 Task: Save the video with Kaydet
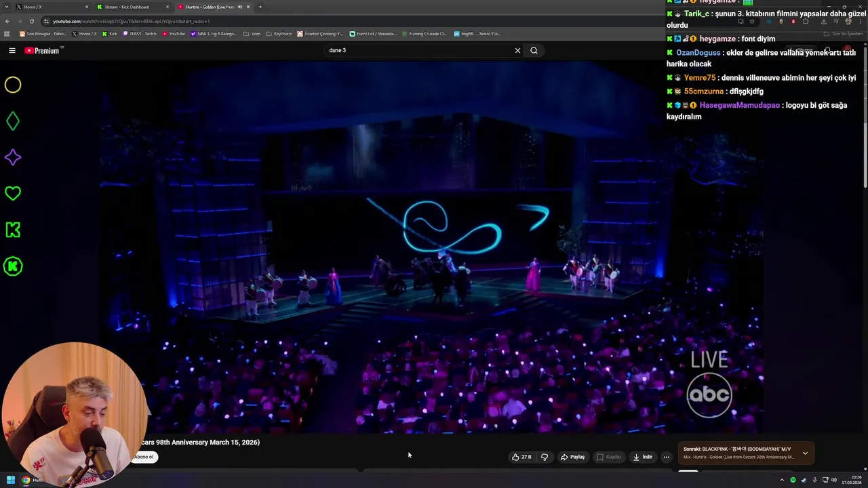point(608,457)
